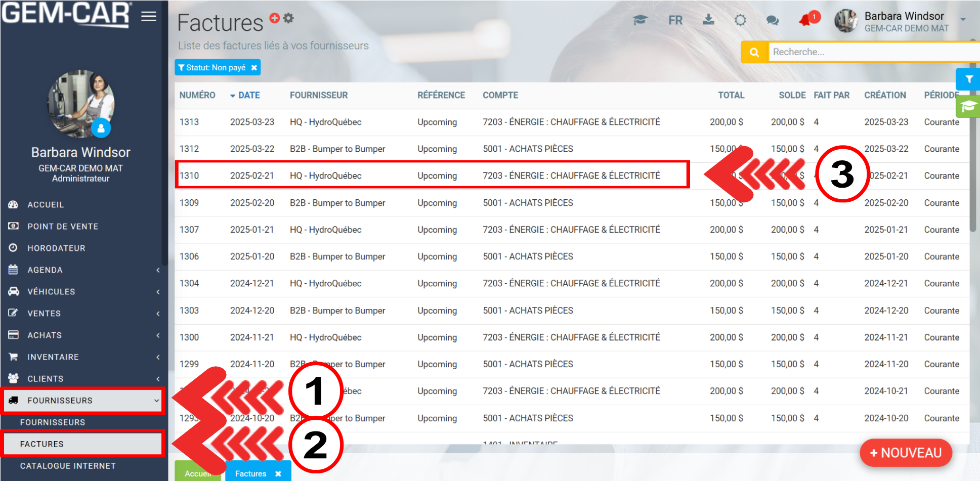
Task: Open the gear settings icon beside Factures title
Action: pos(288,18)
